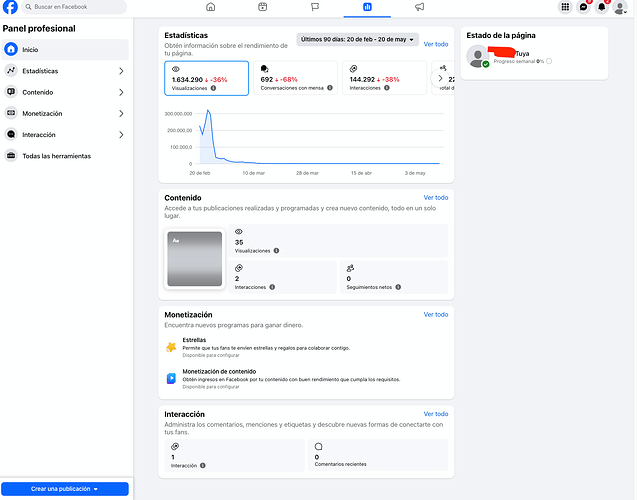Click the weekly progress circle indicator
The width and height of the screenshot is (637, 500).
549,61
